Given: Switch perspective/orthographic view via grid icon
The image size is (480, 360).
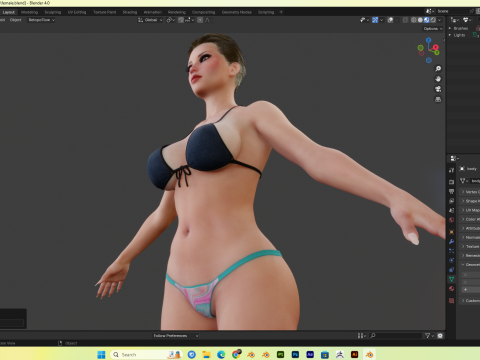Looking at the screenshot, I should click(438, 99).
